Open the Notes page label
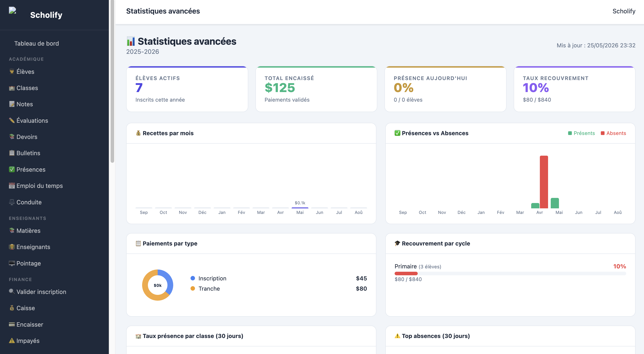 pos(25,104)
